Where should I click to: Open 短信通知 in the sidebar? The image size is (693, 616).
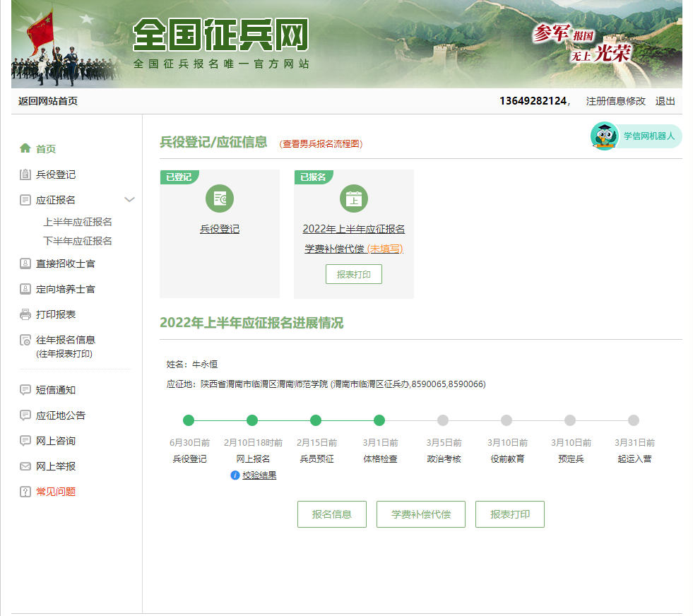point(56,390)
